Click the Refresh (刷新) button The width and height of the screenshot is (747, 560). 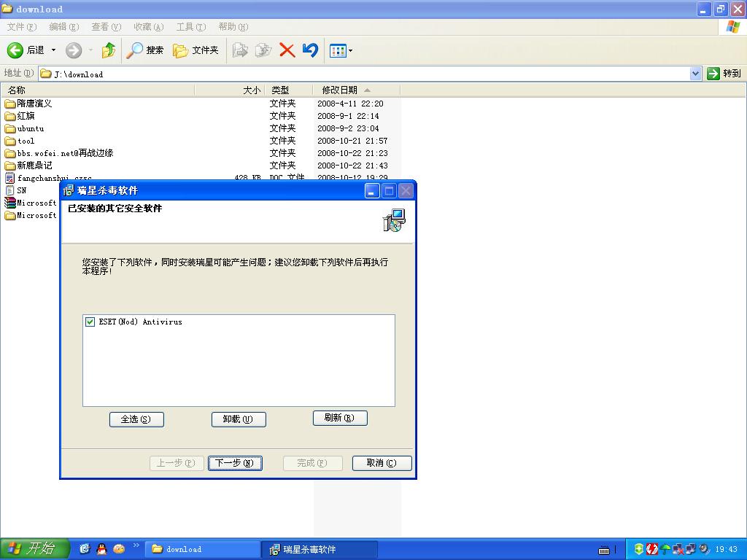coord(340,418)
